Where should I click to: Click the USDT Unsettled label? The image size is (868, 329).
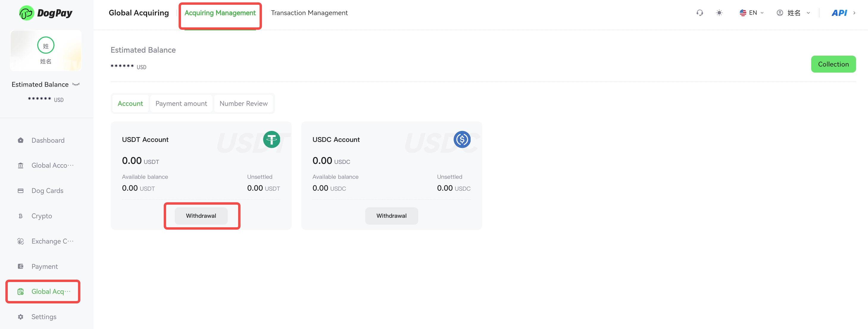260,177
